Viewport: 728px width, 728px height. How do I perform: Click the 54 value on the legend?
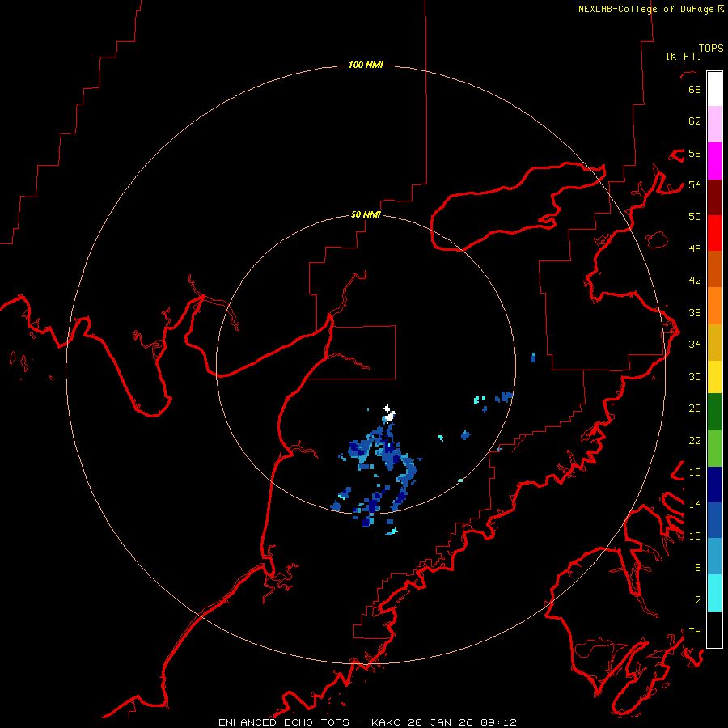point(695,184)
